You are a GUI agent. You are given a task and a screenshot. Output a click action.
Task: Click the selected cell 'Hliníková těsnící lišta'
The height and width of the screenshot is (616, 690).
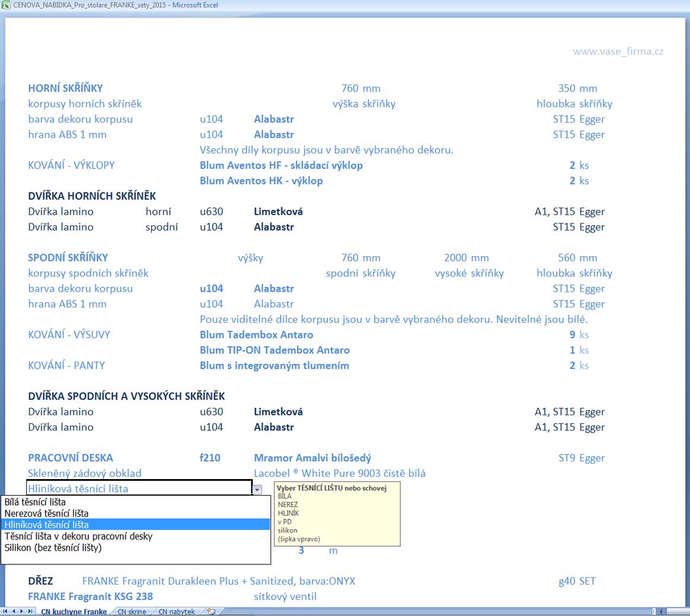click(139, 488)
